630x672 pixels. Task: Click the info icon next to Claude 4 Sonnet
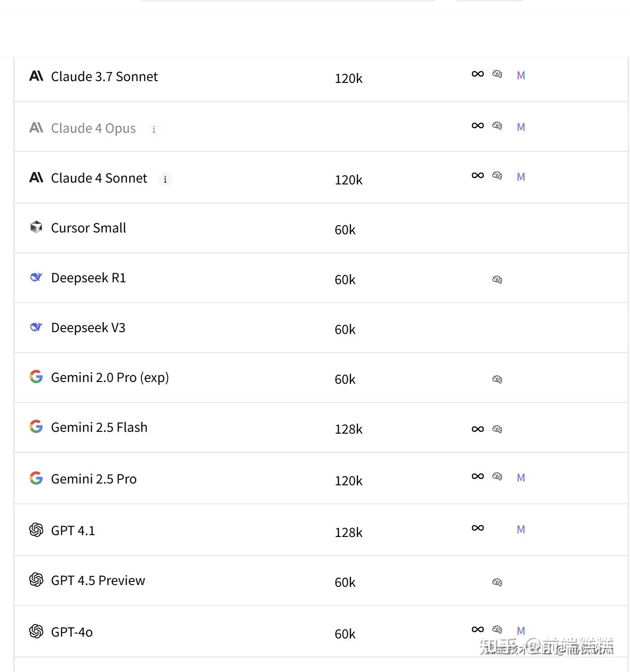[165, 179]
